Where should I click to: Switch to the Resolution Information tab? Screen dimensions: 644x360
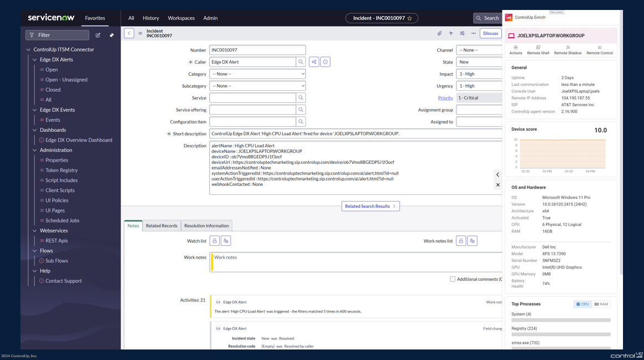[x=206, y=225]
